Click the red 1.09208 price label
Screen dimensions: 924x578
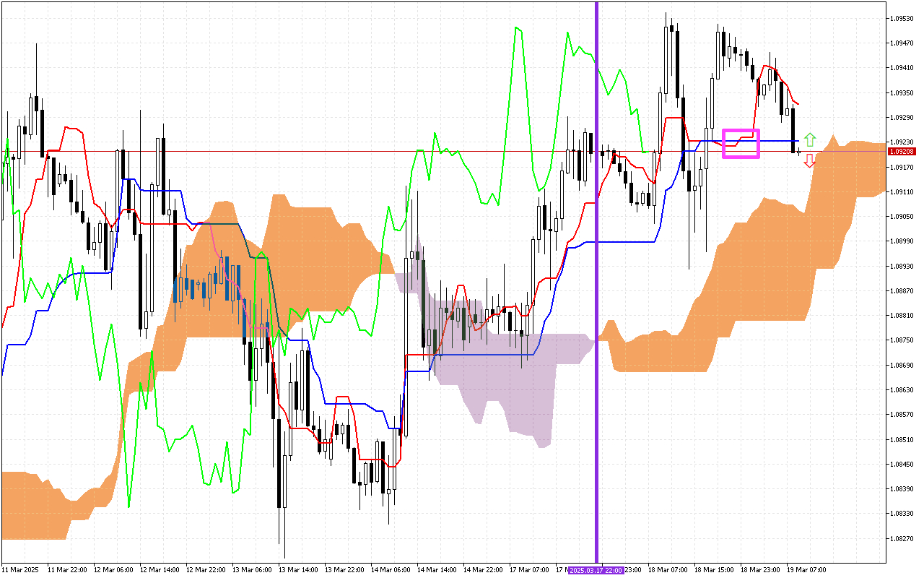902,152
